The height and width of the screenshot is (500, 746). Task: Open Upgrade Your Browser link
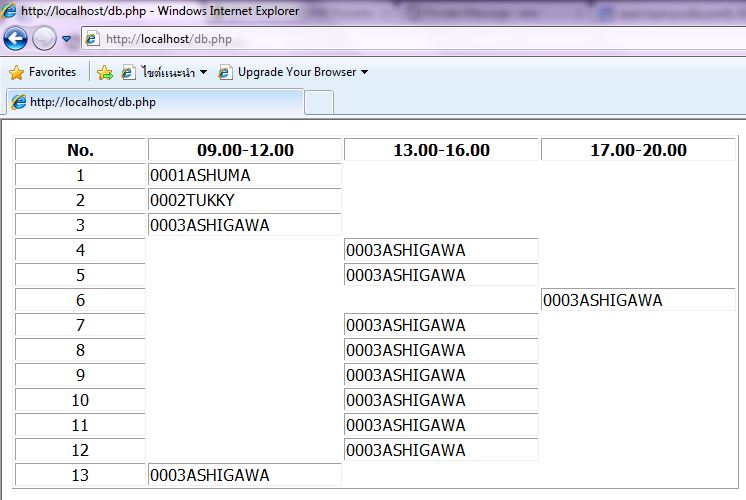click(x=296, y=72)
